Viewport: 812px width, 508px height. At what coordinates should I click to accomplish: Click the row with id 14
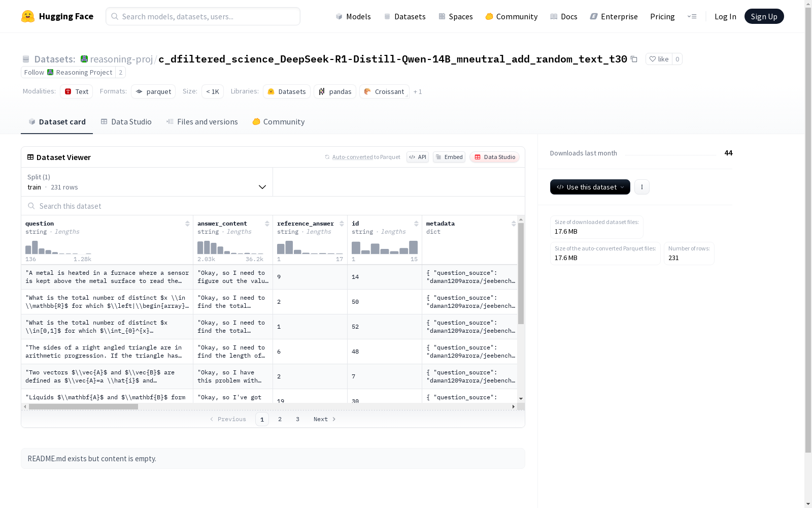[x=269, y=277]
